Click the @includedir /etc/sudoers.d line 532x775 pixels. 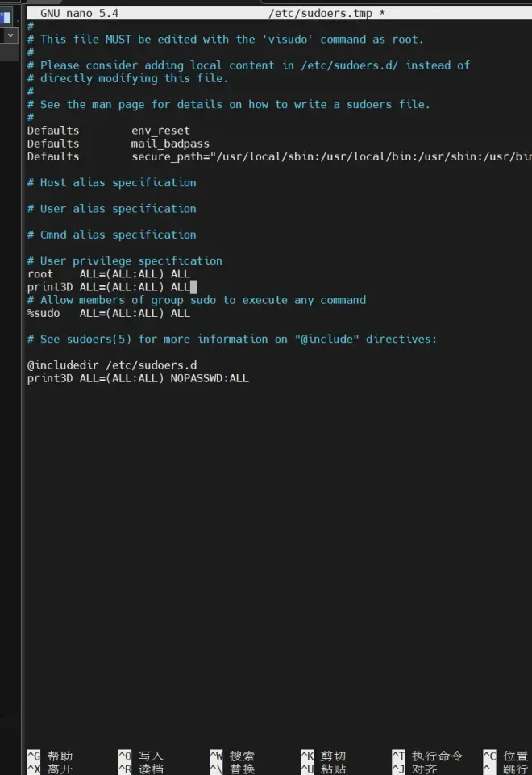point(112,365)
